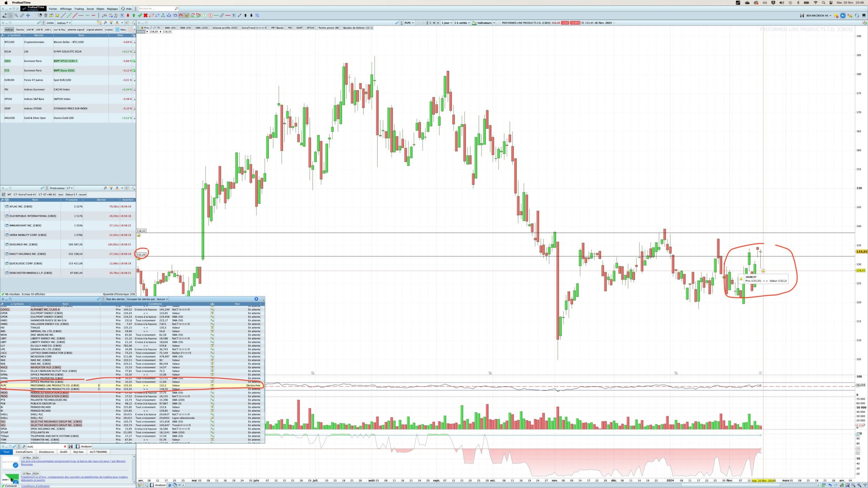Open the Trading menu
The height and width of the screenshot is (488, 868).
coord(79,8)
